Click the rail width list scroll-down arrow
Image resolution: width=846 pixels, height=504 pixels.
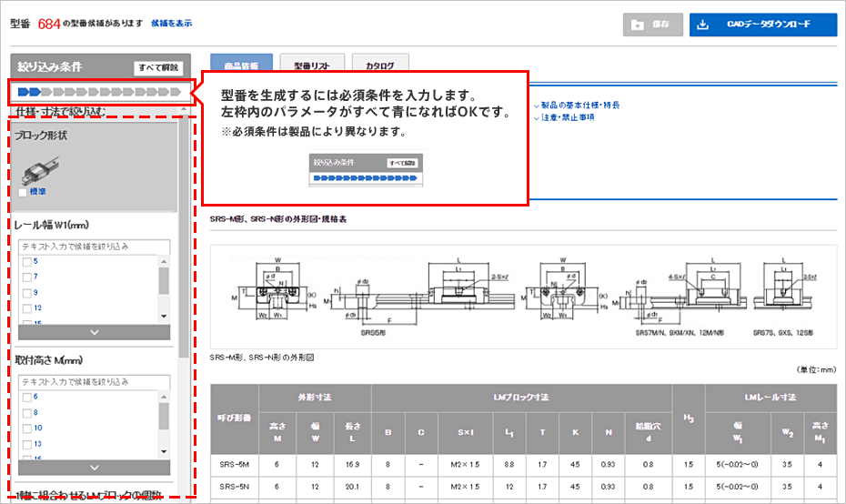164,317
